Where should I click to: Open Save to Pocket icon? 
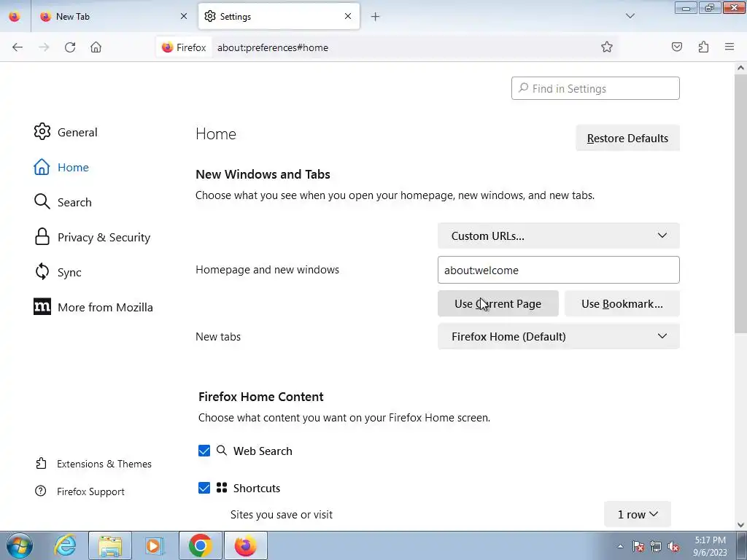(676, 47)
